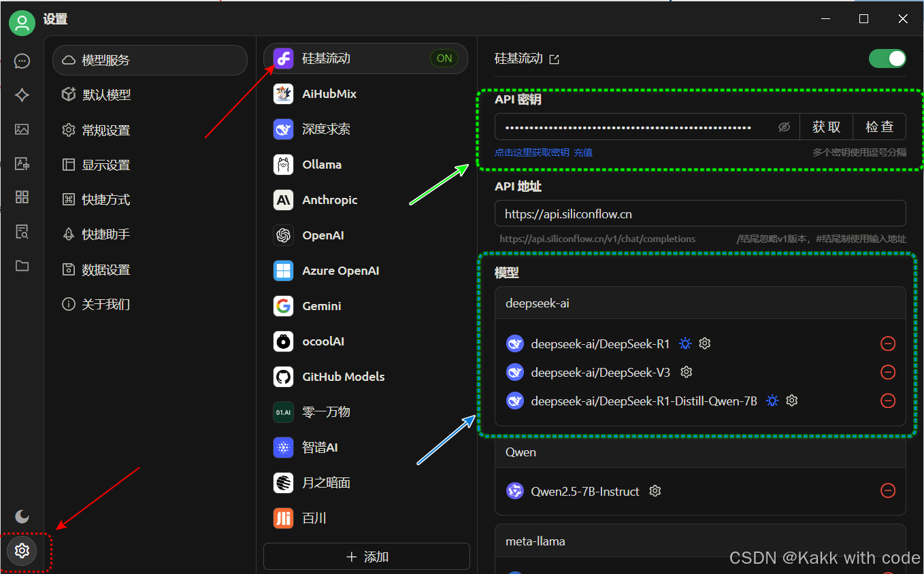This screenshot has width=924, height=574.
Task: Click 添加 provider button
Action: (367, 556)
